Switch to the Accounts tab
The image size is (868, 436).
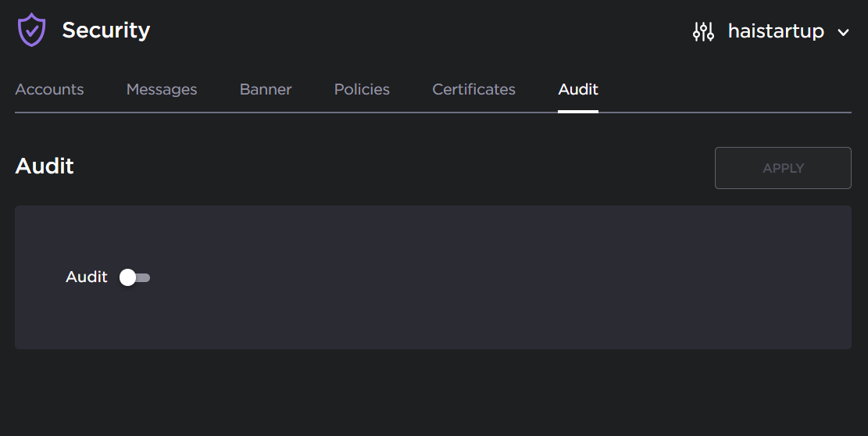point(49,89)
